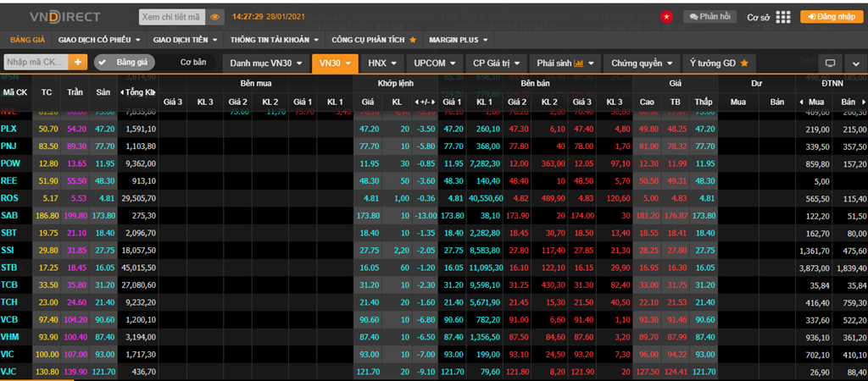Click the left arrow in ĐTNN column header
Image resolution: width=868 pixels, height=381 pixels.
point(801,102)
